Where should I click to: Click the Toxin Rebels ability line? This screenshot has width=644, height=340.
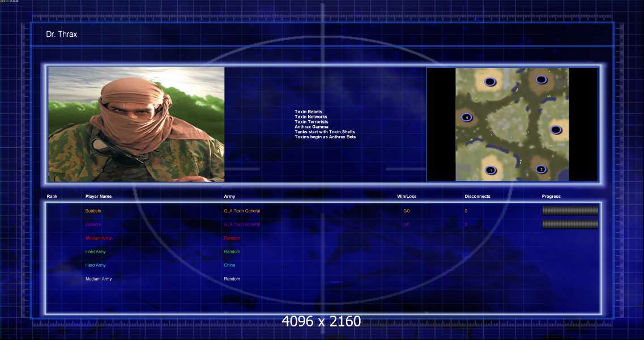(x=309, y=112)
